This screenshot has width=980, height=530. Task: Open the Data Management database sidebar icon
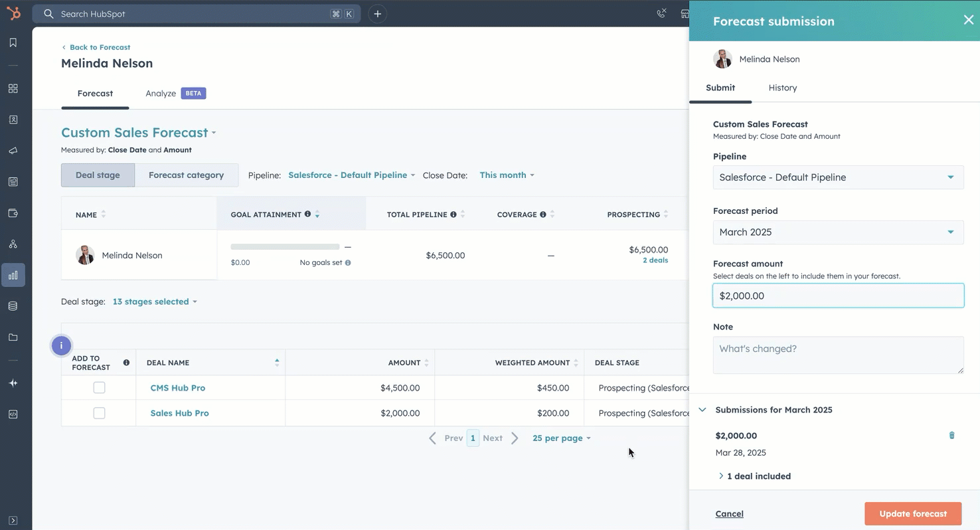[x=13, y=306]
